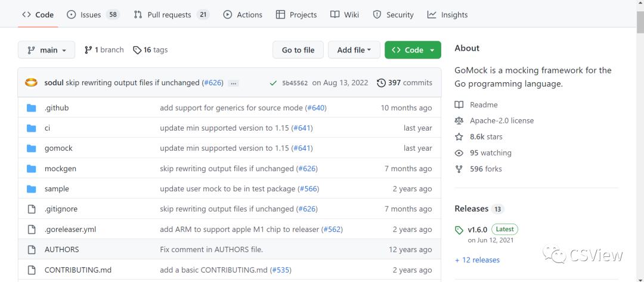Click the AUTHORS file icon
Screen dimensions: 644x282
[32, 249]
